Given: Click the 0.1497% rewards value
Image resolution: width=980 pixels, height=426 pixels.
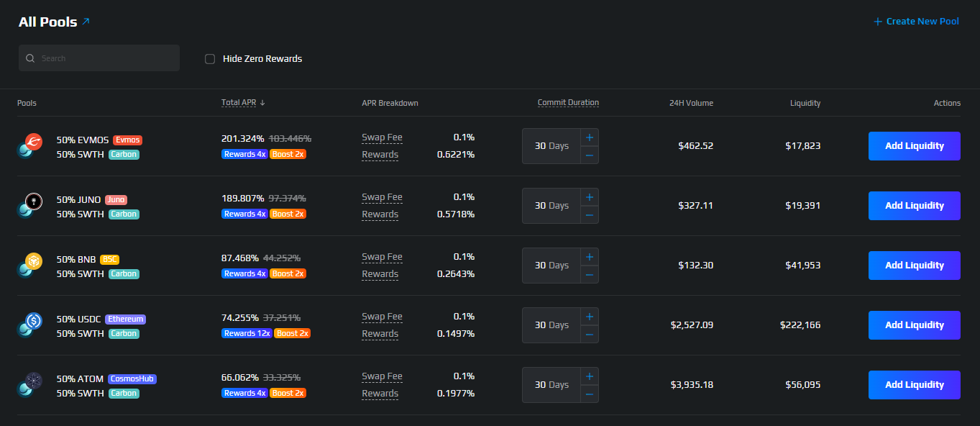Looking at the screenshot, I should click(x=456, y=334).
